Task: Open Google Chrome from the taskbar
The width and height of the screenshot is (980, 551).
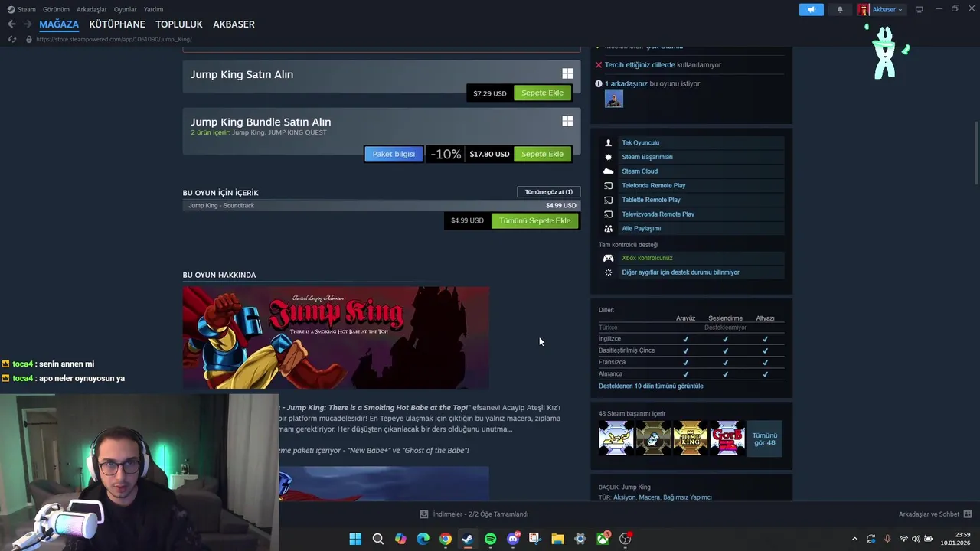Action: pyautogui.click(x=446, y=539)
